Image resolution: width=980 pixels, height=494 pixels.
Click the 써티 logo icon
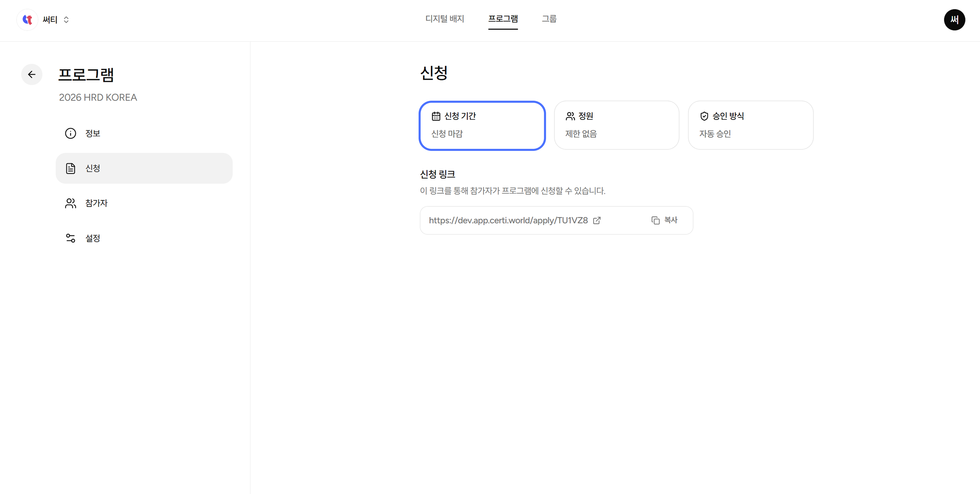pyautogui.click(x=27, y=19)
